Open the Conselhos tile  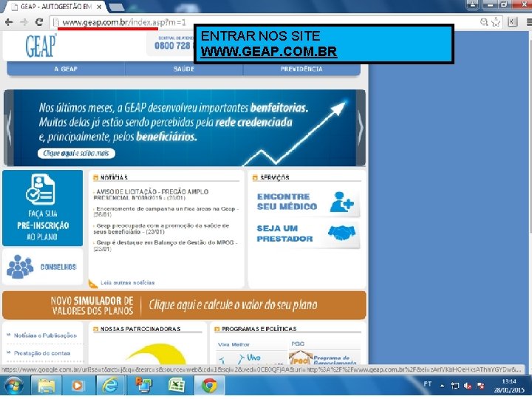[42, 267]
